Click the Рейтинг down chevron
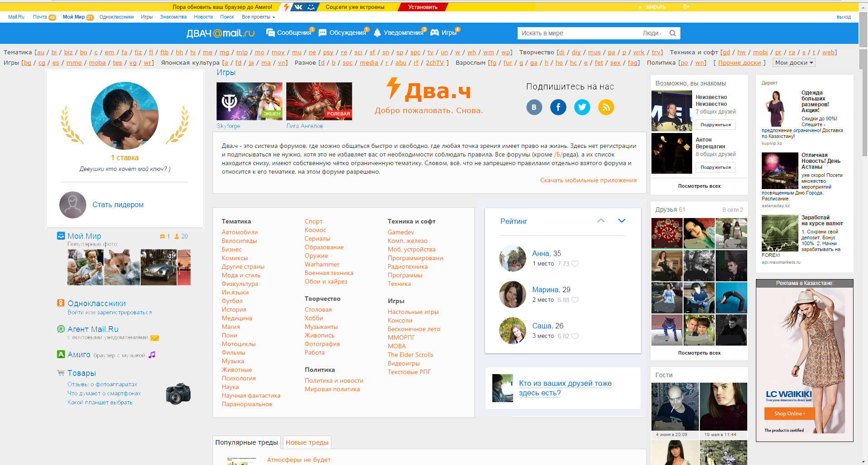Image resolution: width=868 pixels, height=465 pixels. point(622,221)
